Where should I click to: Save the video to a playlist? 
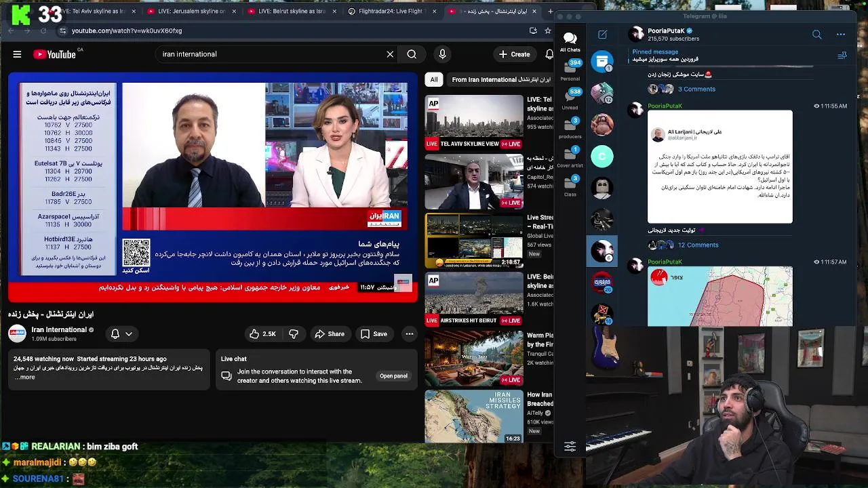click(374, 333)
